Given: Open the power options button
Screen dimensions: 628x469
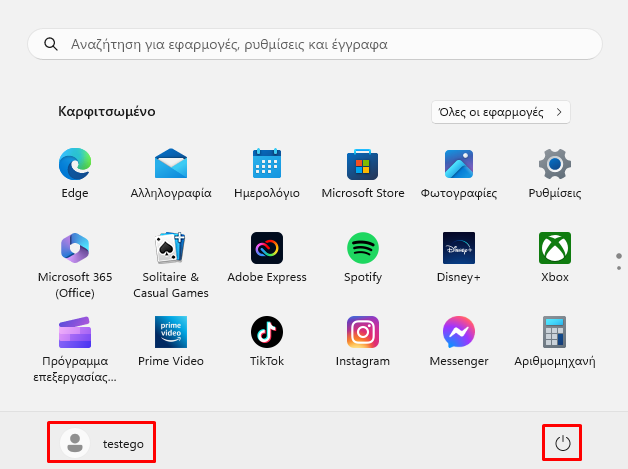Looking at the screenshot, I should click(x=562, y=443).
